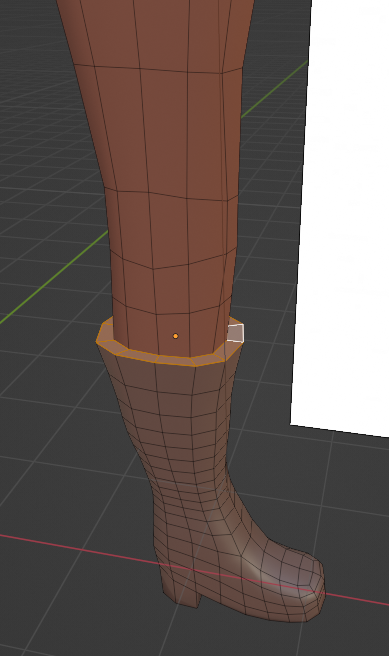The height and width of the screenshot is (656, 389).
Task: Select the bottom corner of the white plane
Action: (x=293, y=423)
